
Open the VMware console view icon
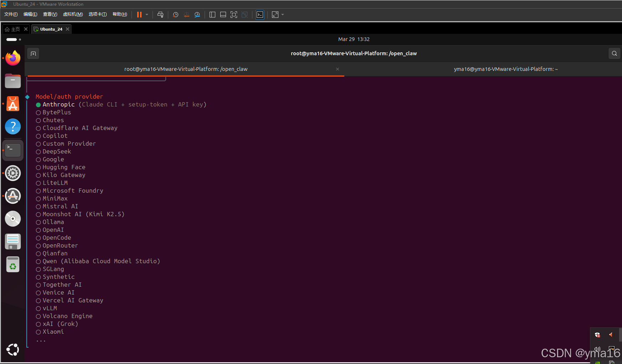(260, 15)
